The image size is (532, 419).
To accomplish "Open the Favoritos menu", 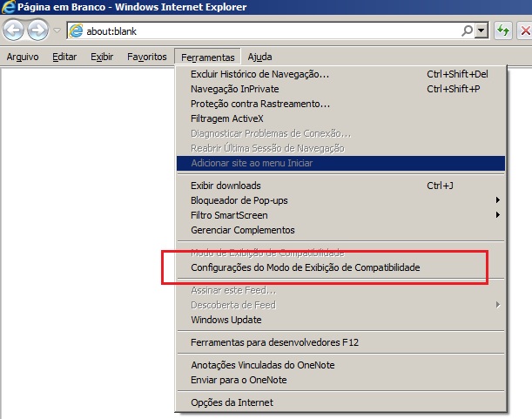I will 147,57.
